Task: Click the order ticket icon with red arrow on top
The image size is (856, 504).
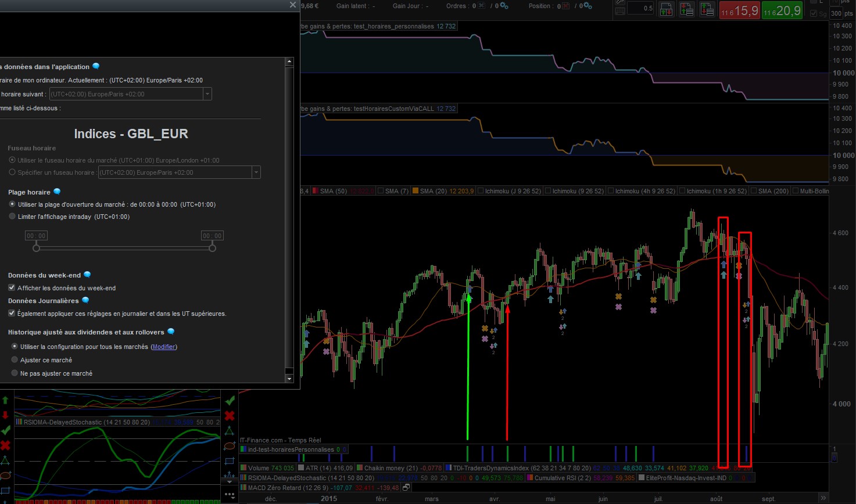Action: 687,9
